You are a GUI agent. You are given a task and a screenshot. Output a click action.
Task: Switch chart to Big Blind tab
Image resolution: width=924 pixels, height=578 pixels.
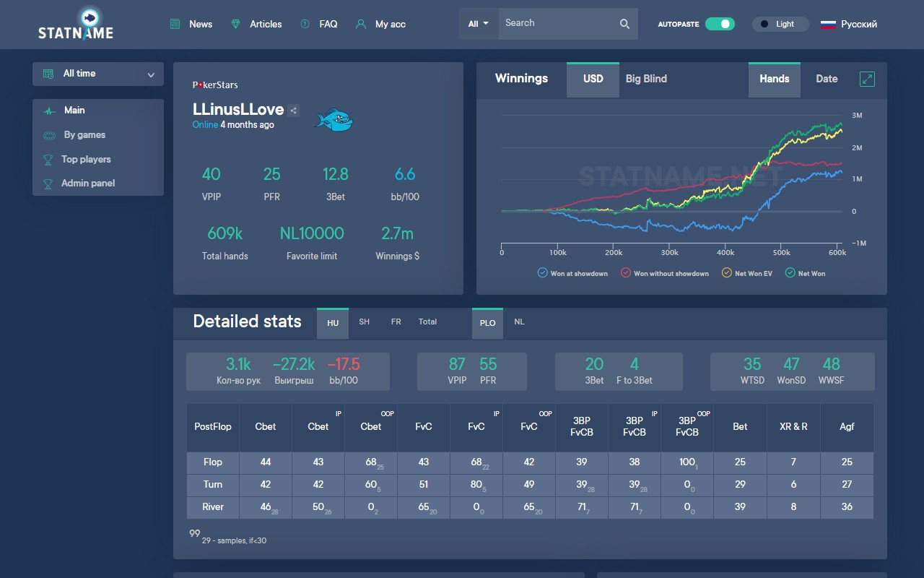pos(646,79)
